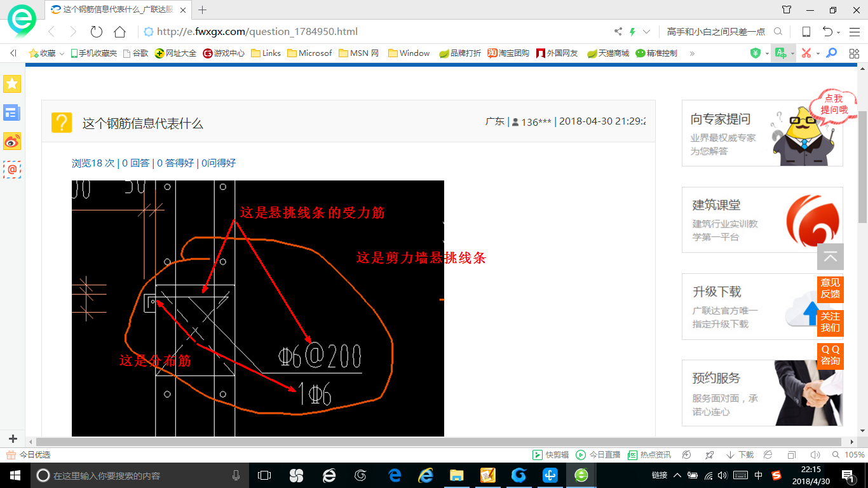This screenshot has width=868, height=488.
Task: Open undo closed tabs dropdown arrow
Action: click(838, 32)
